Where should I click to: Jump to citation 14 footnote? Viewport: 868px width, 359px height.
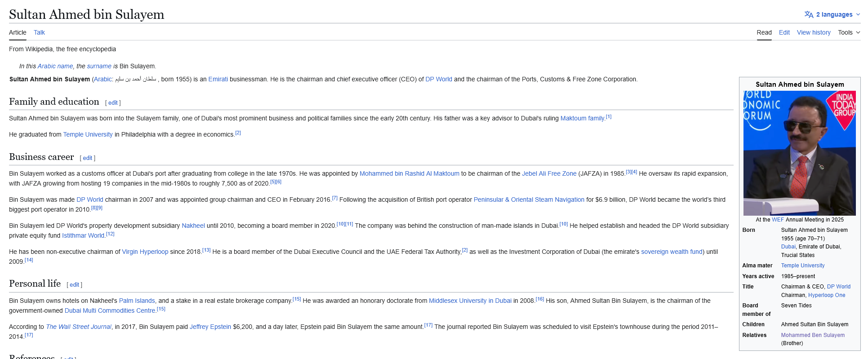tap(29, 260)
